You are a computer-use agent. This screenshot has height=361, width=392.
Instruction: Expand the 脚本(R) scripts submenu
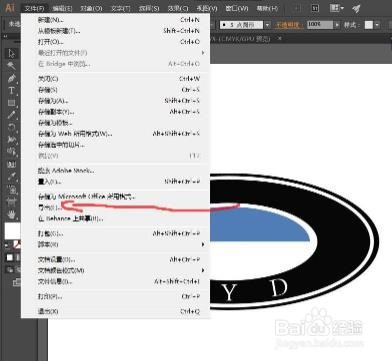115,245
